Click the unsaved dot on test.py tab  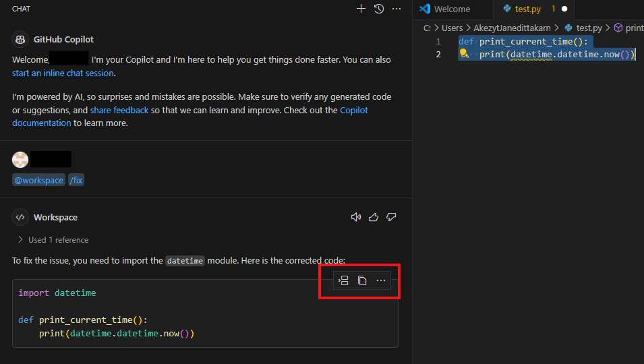pos(564,9)
